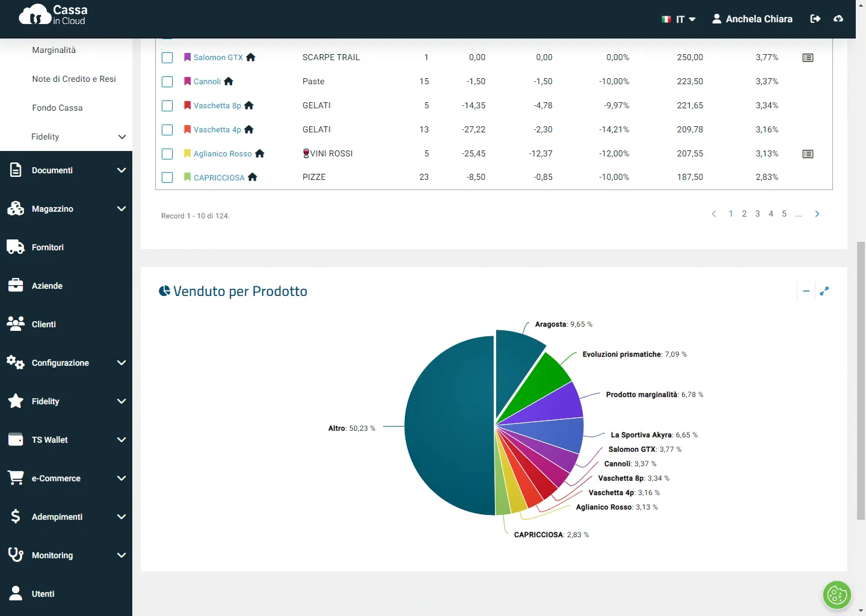Screen dimensions: 866x616
Task: Click the home icon beside Cannoli
Action: [229, 81]
